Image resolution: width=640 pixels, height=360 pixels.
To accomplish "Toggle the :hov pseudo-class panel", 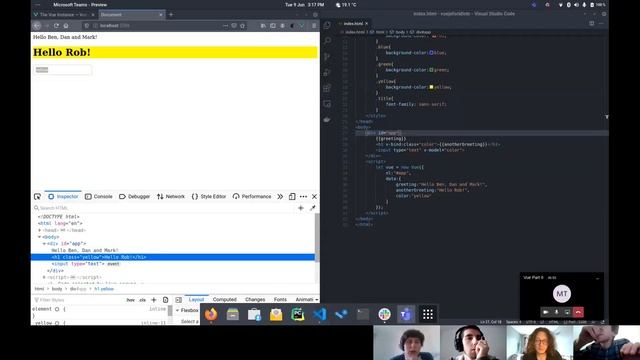I will (x=130, y=300).
